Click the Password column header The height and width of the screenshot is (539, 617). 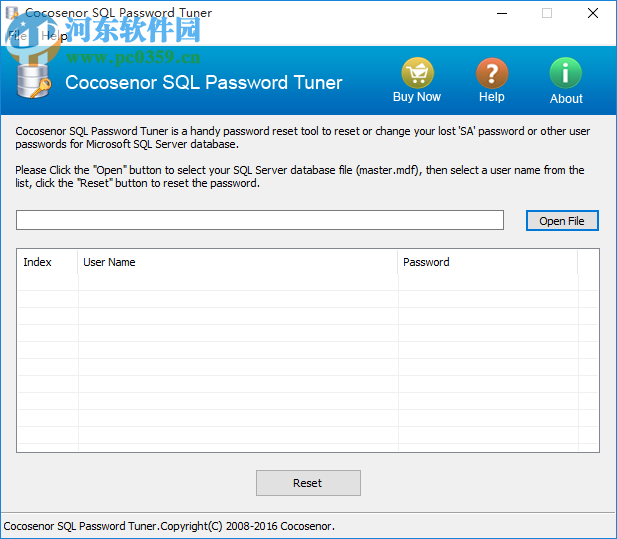pos(488,262)
